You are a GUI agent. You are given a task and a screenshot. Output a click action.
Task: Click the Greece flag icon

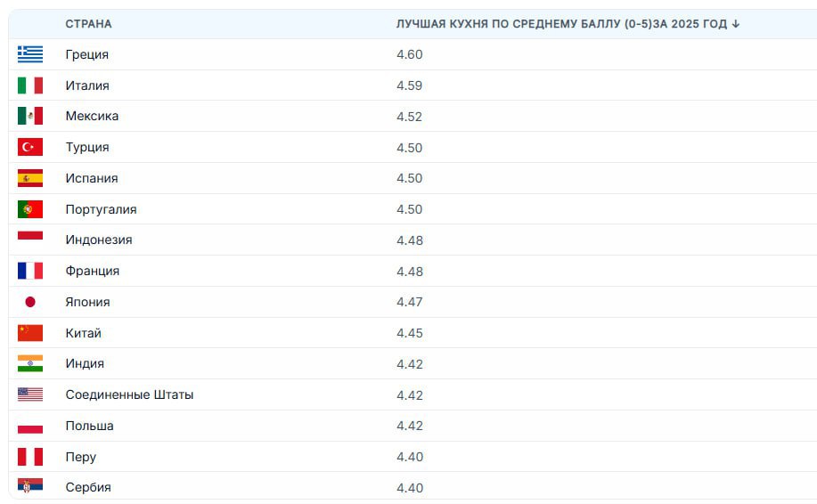click(x=30, y=54)
